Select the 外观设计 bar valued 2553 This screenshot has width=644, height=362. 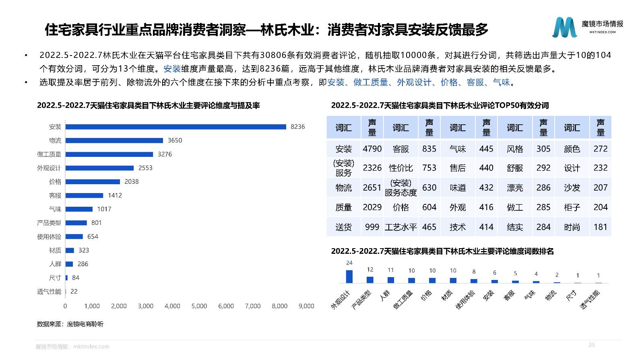[x=100, y=168]
